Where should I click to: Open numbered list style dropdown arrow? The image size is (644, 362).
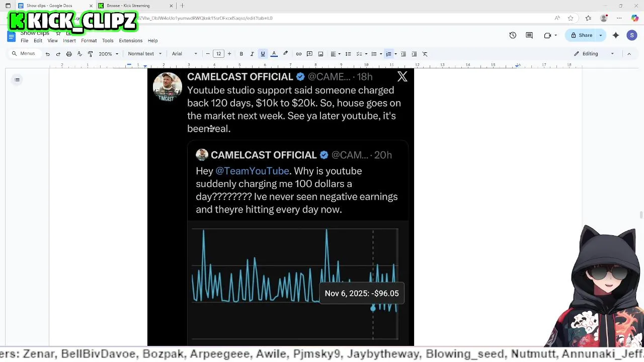[395, 54]
